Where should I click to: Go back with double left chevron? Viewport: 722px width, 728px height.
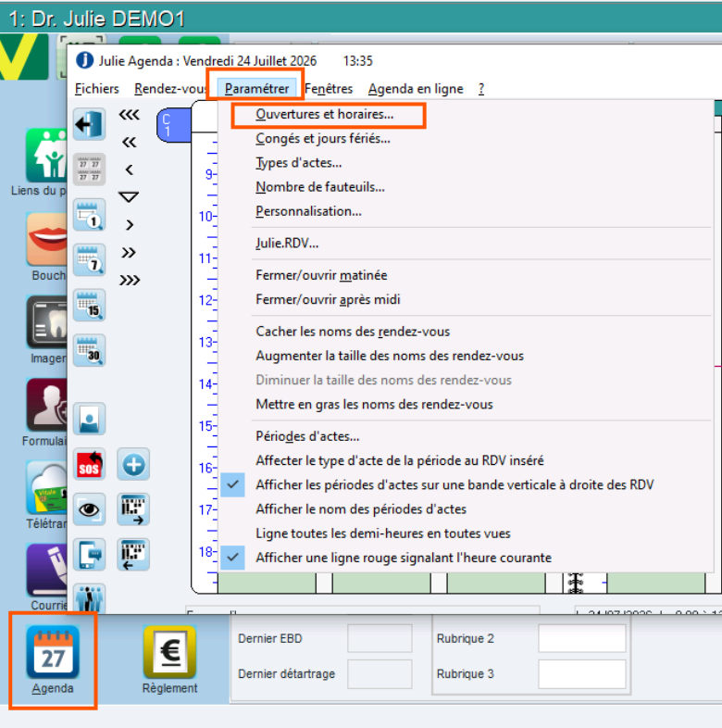(129, 142)
